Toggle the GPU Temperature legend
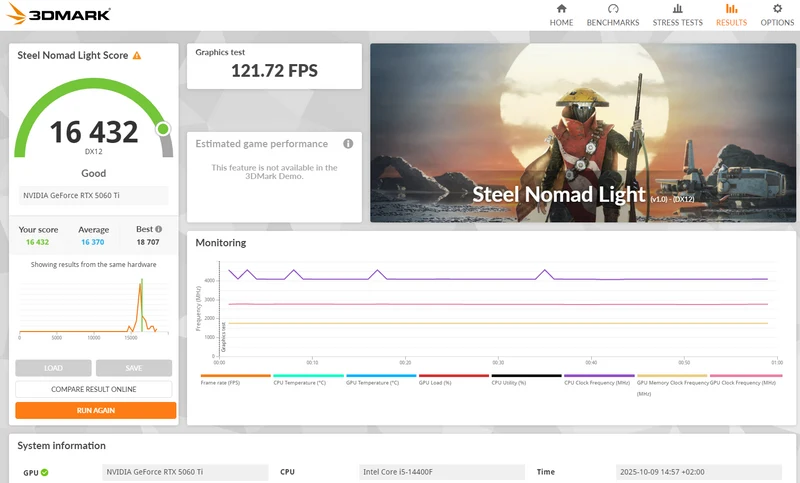 click(381, 379)
